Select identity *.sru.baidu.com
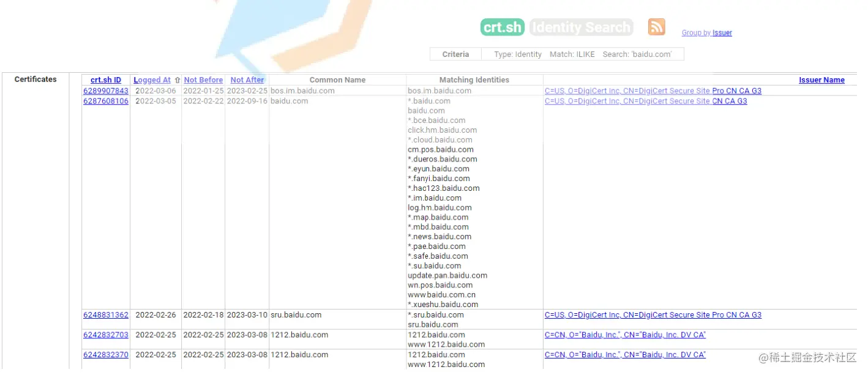The height and width of the screenshot is (375, 868). (436, 316)
